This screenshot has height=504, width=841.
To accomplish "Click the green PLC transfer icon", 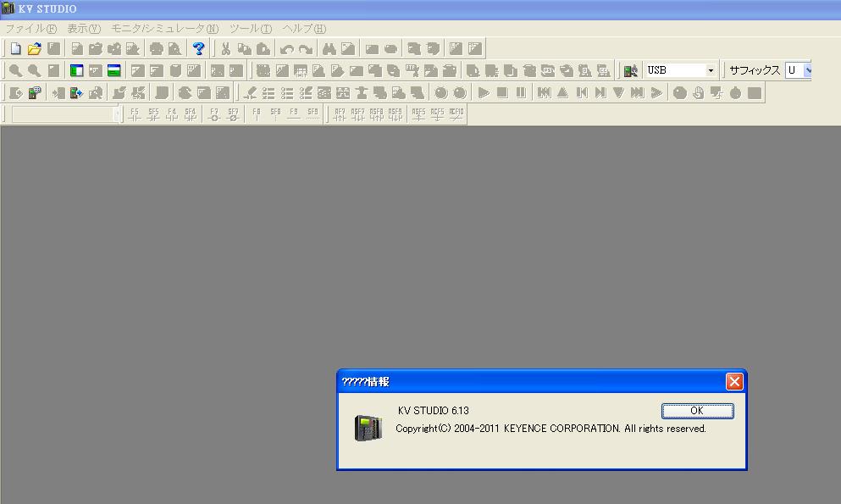I will 76,93.
